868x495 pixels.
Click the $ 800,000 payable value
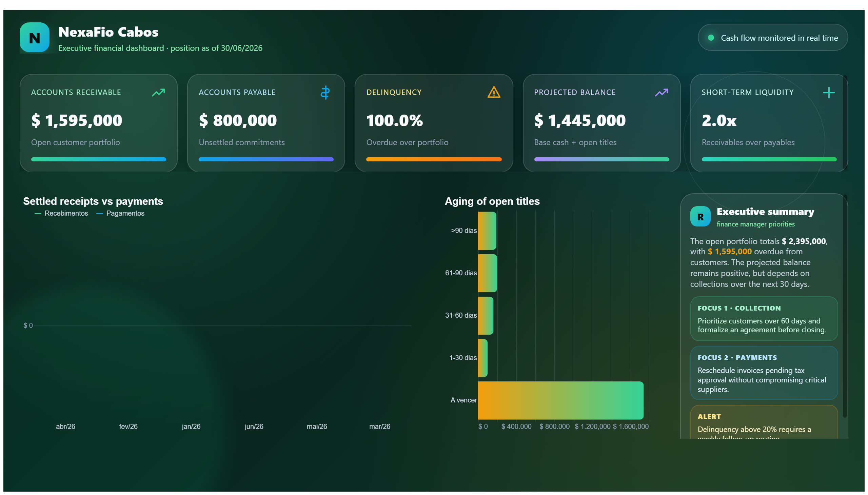click(x=238, y=121)
